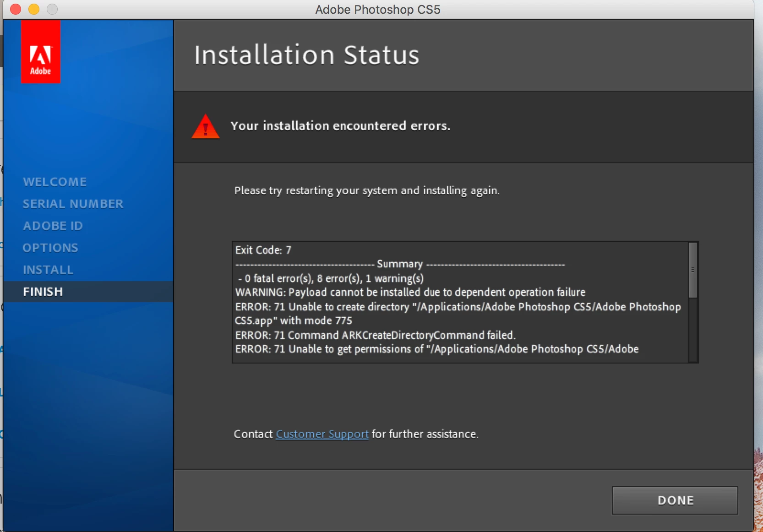Click 'ARKCreateDirectoryCommand failed' error line
This screenshot has height=532, width=763.
376,335
